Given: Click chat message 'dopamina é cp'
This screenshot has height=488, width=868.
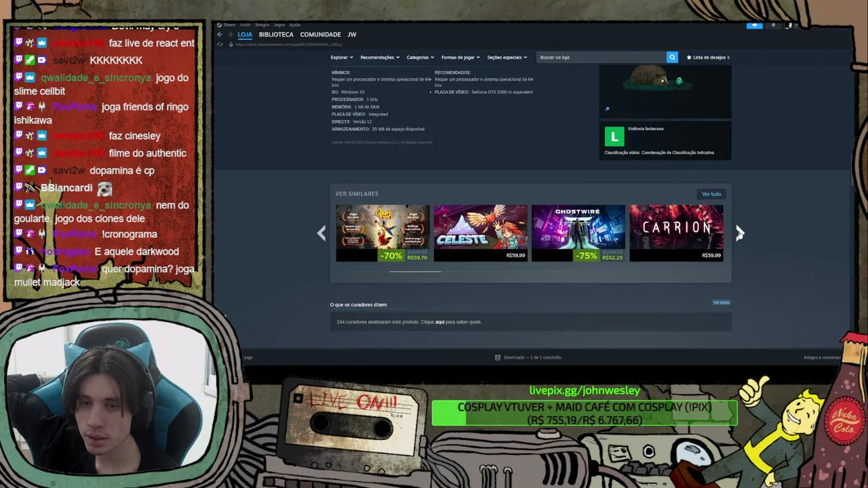Looking at the screenshot, I should point(122,171).
